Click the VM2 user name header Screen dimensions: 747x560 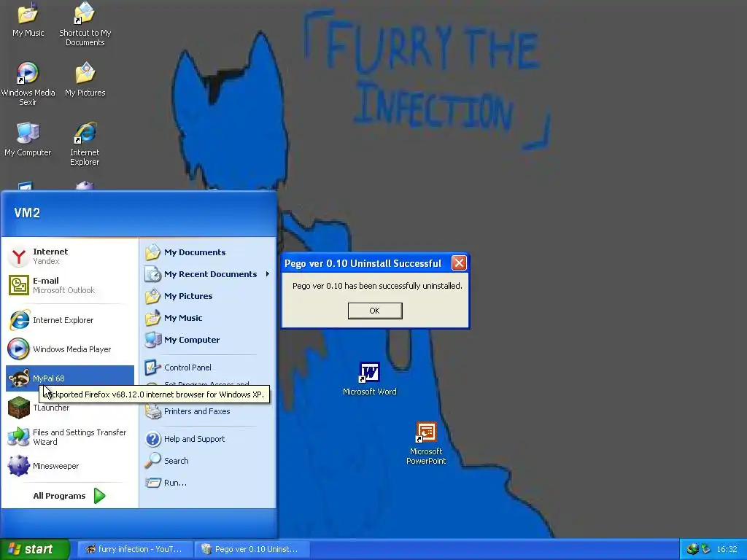pyautogui.click(x=27, y=213)
